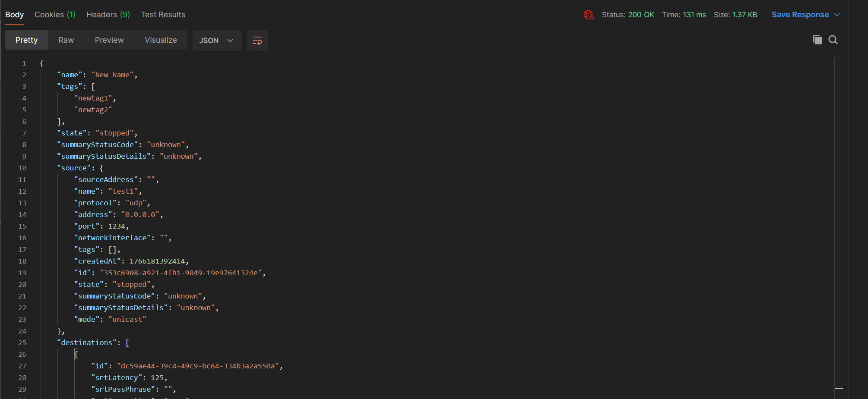Click the red network globe icon
The height and width of the screenshot is (399, 868).
click(589, 15)
